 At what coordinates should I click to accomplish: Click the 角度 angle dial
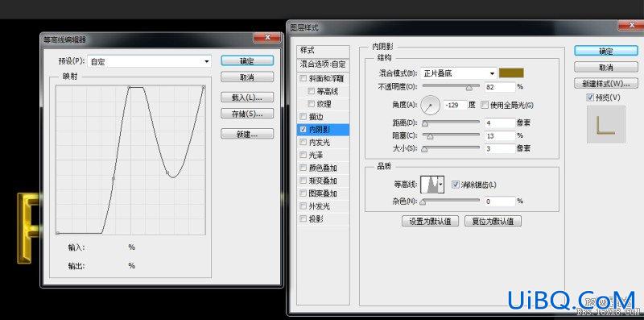(x=431, y=105)
